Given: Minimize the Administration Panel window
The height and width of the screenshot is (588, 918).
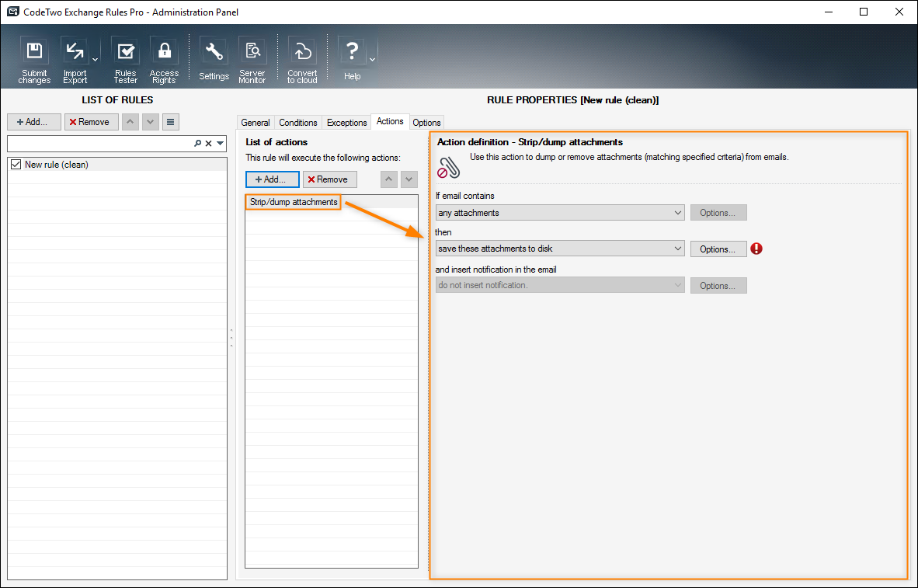Looking at the screenshot, I should coord(828,12).
